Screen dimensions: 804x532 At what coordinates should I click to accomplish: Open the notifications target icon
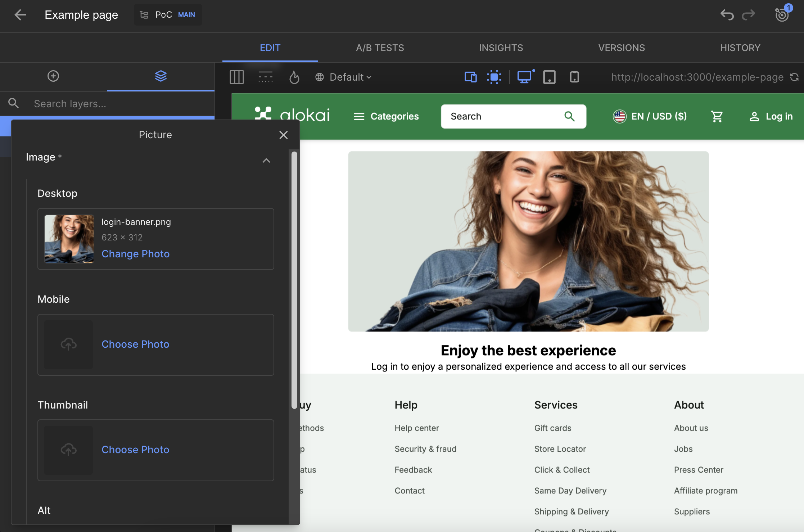782,15
